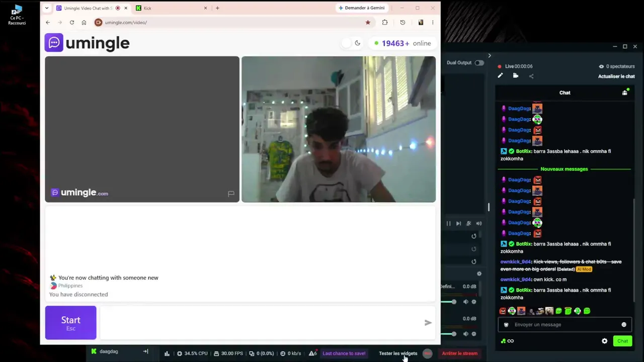This screenshot has width=644, height=362.
Task: Click the green Chat send button
Action: click(x=622, y=341)
